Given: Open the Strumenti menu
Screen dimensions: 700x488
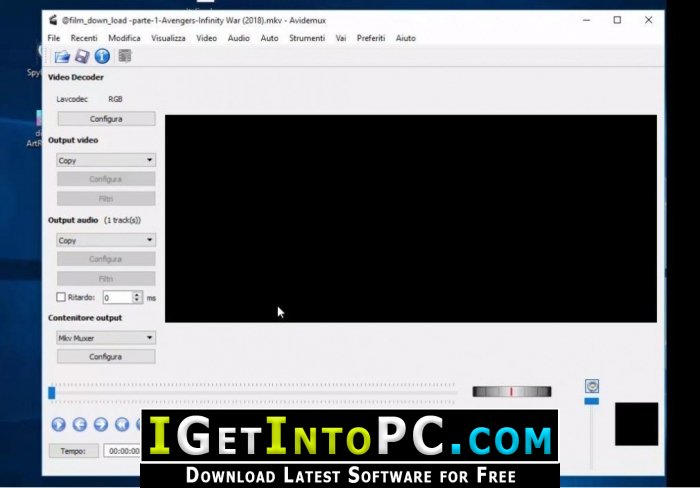Looking at the screenshot, I should pos(307,38).
